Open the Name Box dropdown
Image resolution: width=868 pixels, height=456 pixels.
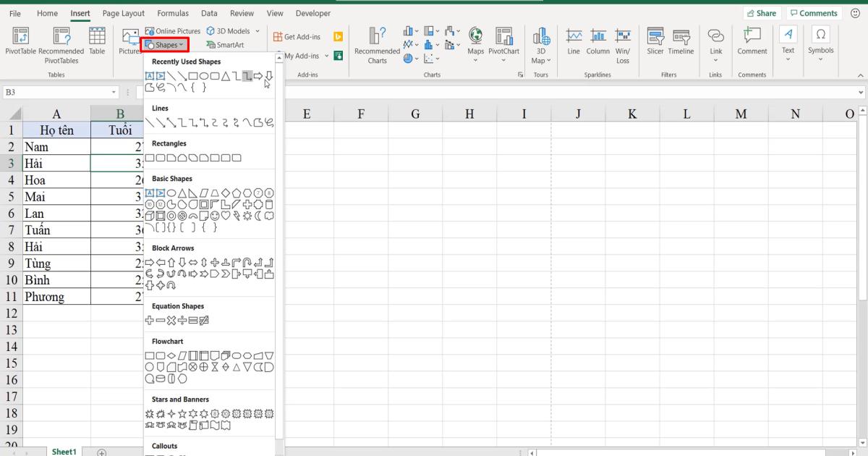point(112,92)
